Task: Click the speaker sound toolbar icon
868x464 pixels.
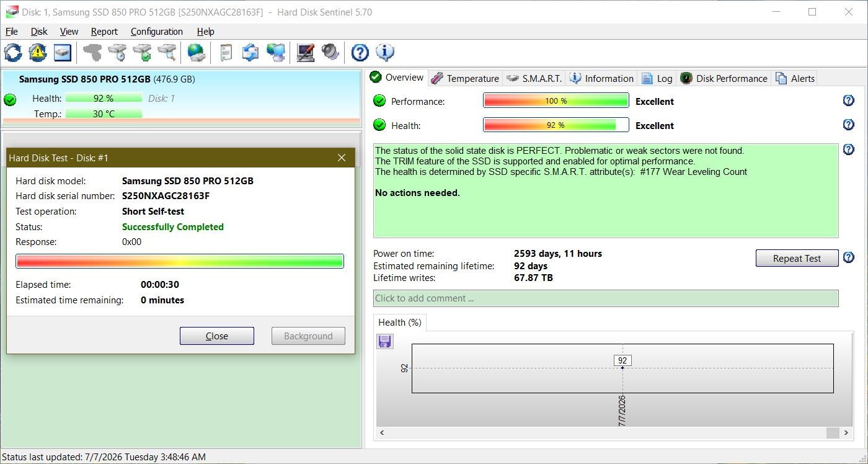Action: 330,53
